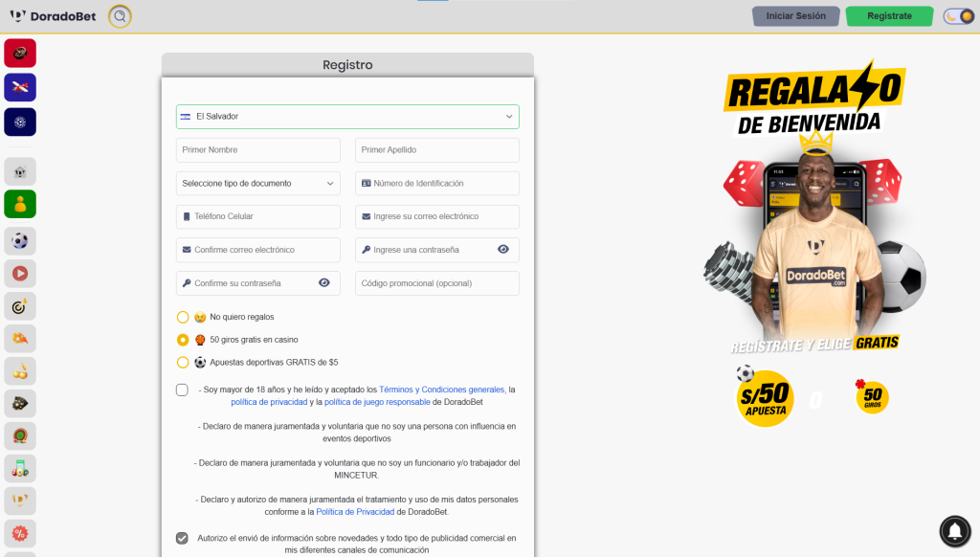Viewport: 980px width, 557px height.
Task: Toggle the dark mode switch
Action: click(x=958, y=16)
